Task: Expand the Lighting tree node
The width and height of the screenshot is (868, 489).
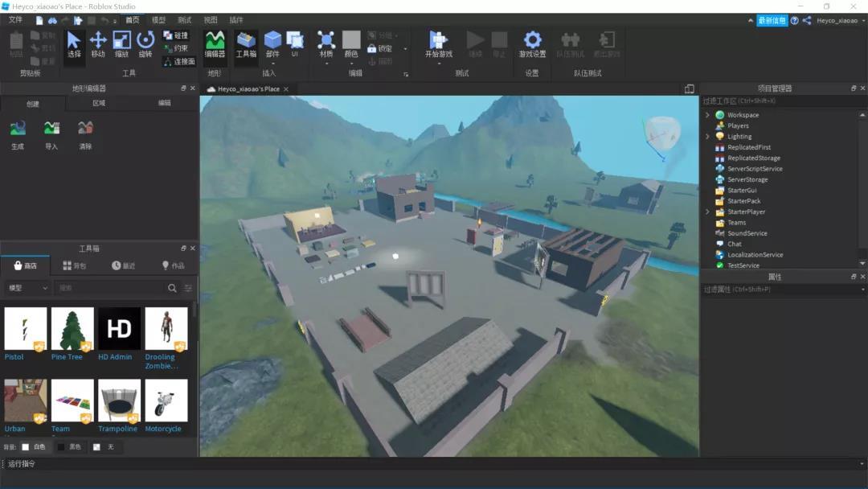Action: point(707,136)
